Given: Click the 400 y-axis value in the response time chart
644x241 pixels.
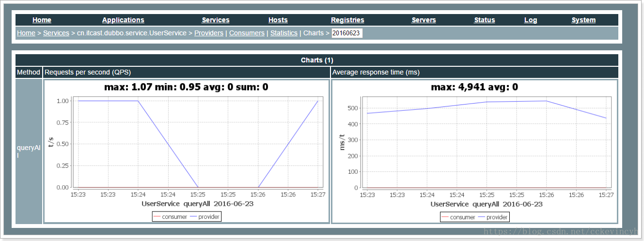Looking at the screenshot, I should [x=352, y=124].
